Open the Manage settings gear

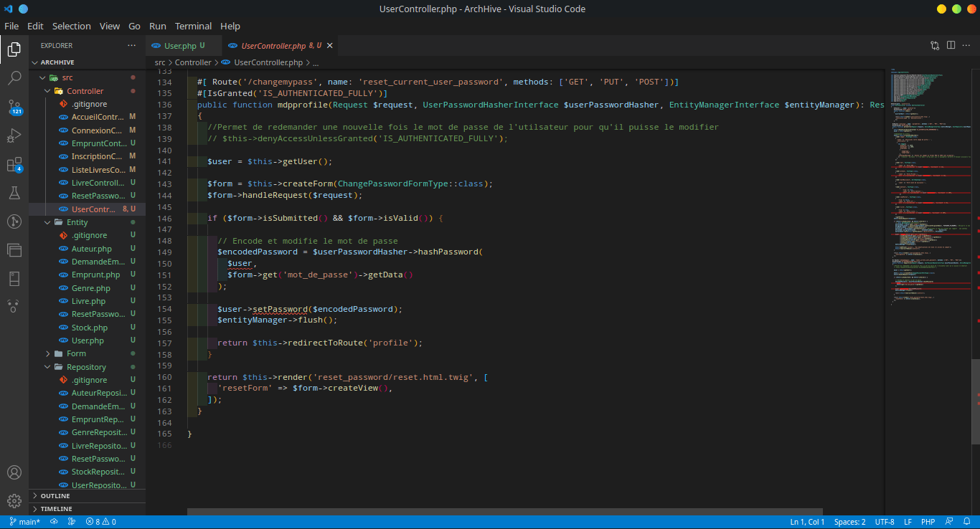pyautogui.click(x=14, y=500)
